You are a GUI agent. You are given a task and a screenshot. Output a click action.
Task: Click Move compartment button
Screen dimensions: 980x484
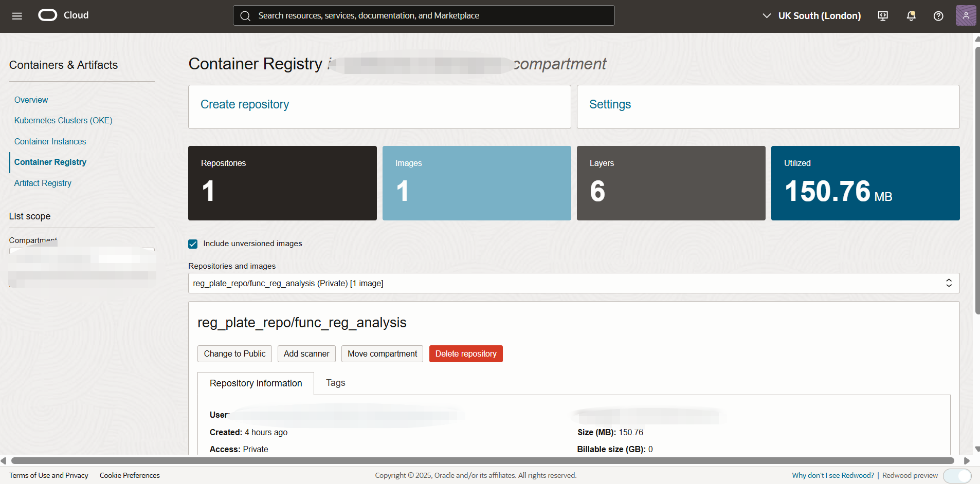[x=382, y=353]
